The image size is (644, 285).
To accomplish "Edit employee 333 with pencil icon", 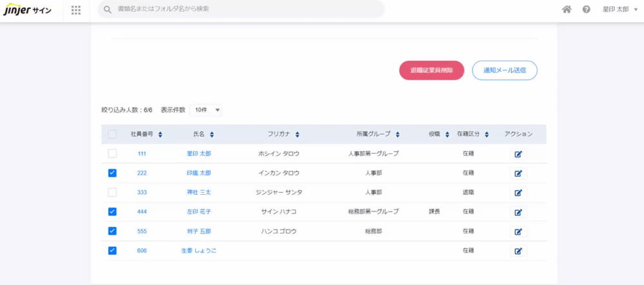I will (518, 193).
